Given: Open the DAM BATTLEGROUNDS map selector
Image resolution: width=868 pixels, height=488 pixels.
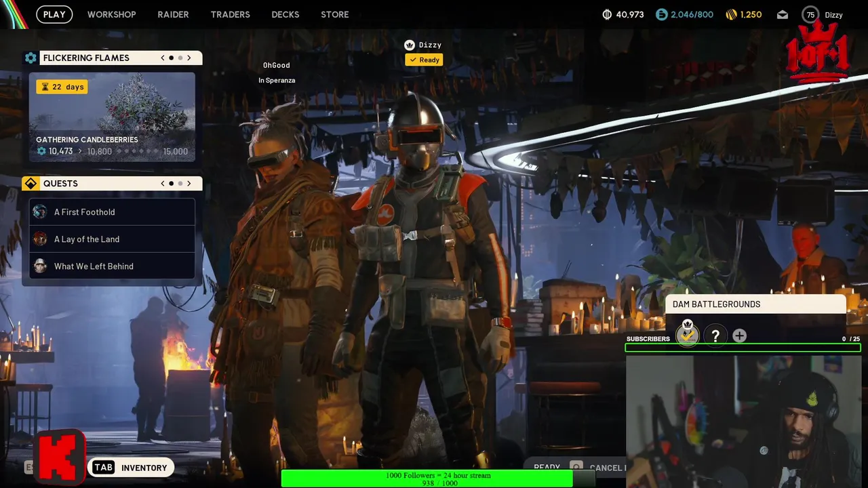Looking at the screenshot, I should pyautogui.click(x=755, y=304).
